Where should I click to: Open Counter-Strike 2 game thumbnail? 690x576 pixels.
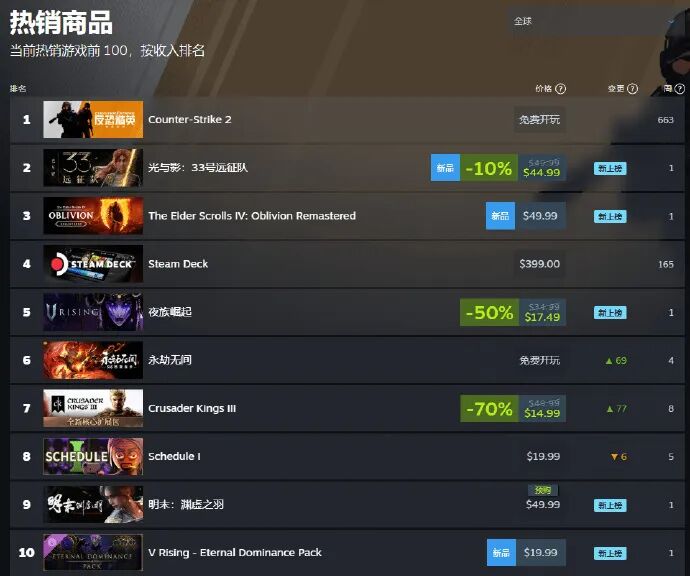tap(93, 119)
